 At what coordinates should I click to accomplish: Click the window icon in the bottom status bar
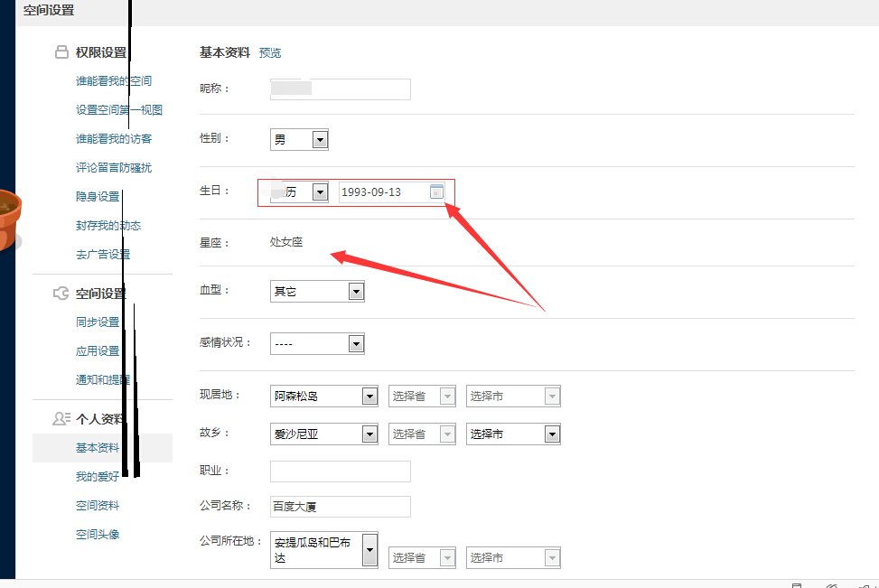pyautogui.click(x=797, y=585)
